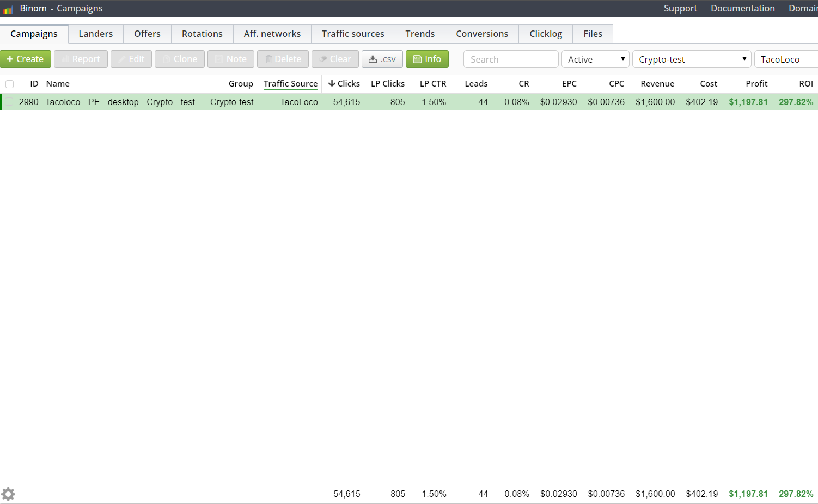The image size is (818, 504).
Task: Sort by Traffic Source column header
Action: click(290, 84)
